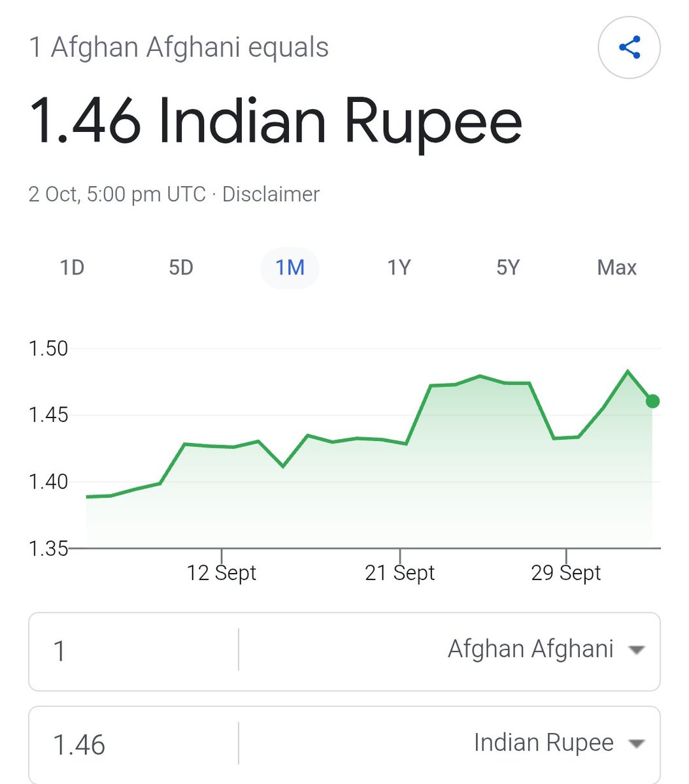This screenshot has height=784, width=689.
Task: Choose the Max chart range
Action: coord(616,268)
